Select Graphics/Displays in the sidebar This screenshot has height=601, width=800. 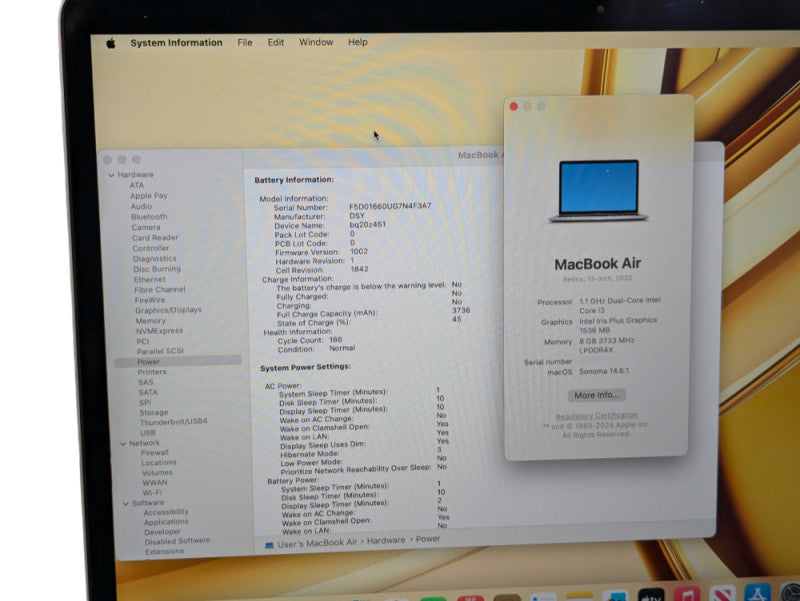tap(168, 310)
